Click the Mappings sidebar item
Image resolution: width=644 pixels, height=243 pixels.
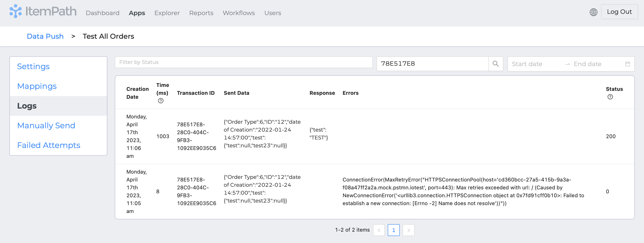click(x=37, y=86)
